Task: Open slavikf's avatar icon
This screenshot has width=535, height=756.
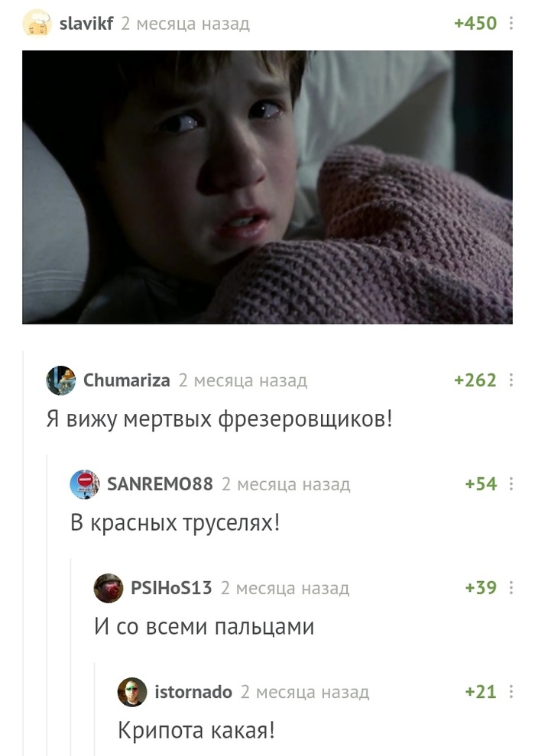Action: 37,23
